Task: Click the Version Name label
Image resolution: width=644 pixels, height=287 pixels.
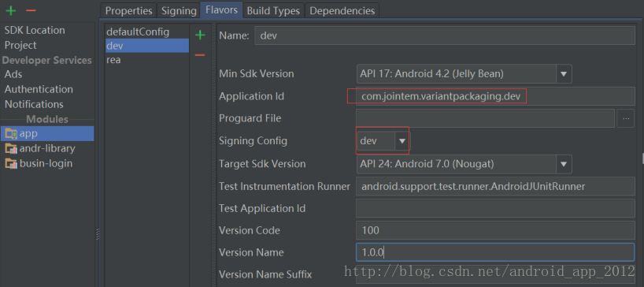Action: click(x=251, y=252)
